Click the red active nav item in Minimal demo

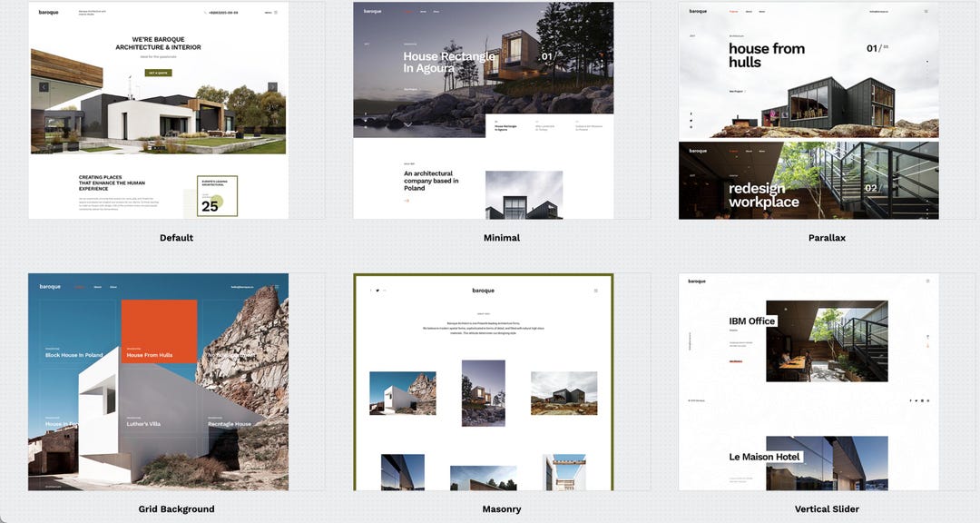(408, 11)
